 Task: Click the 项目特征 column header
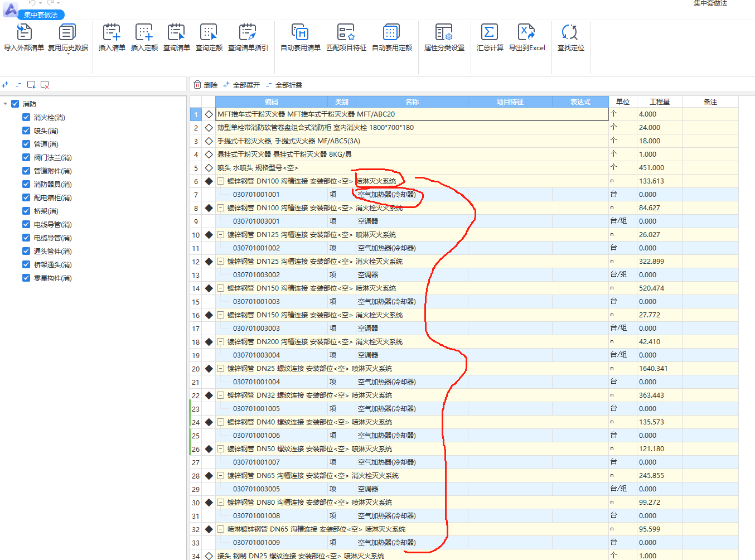tap(510, 102)
